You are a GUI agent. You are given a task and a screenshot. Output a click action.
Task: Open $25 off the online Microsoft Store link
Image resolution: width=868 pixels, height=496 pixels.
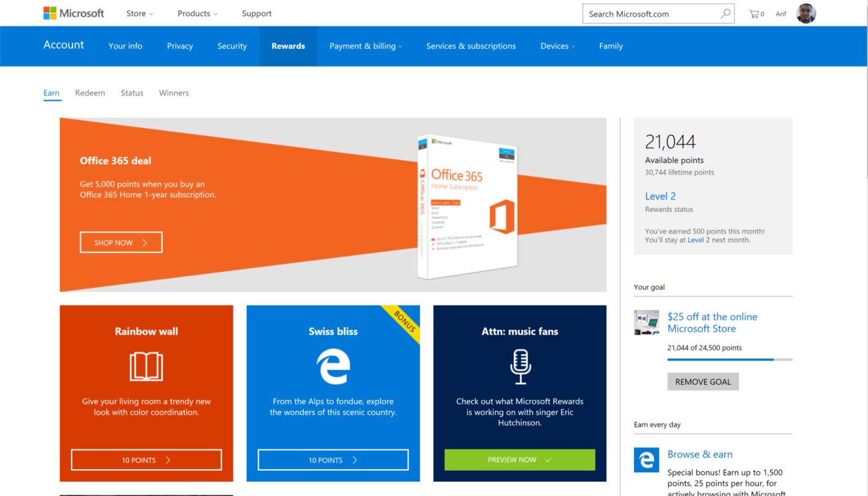712,322
